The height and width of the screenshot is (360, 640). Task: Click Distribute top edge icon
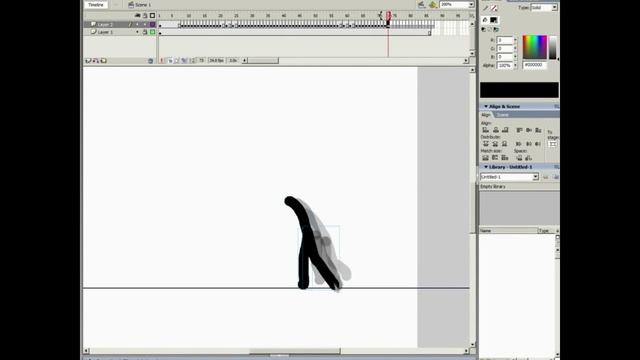tap(485, 144)
